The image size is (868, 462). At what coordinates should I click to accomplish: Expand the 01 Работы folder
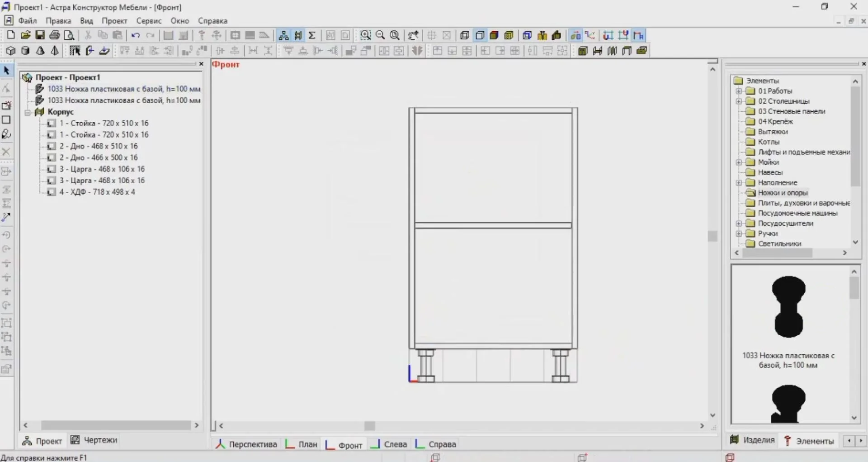coord(739,91)
